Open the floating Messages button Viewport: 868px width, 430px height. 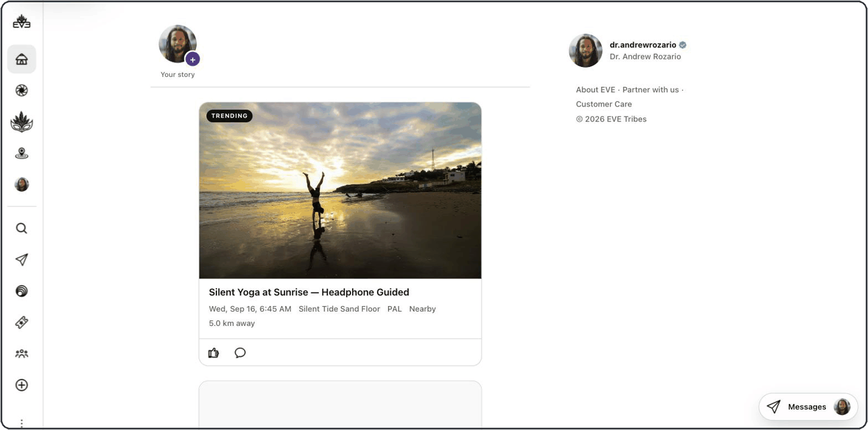(808, 407)
